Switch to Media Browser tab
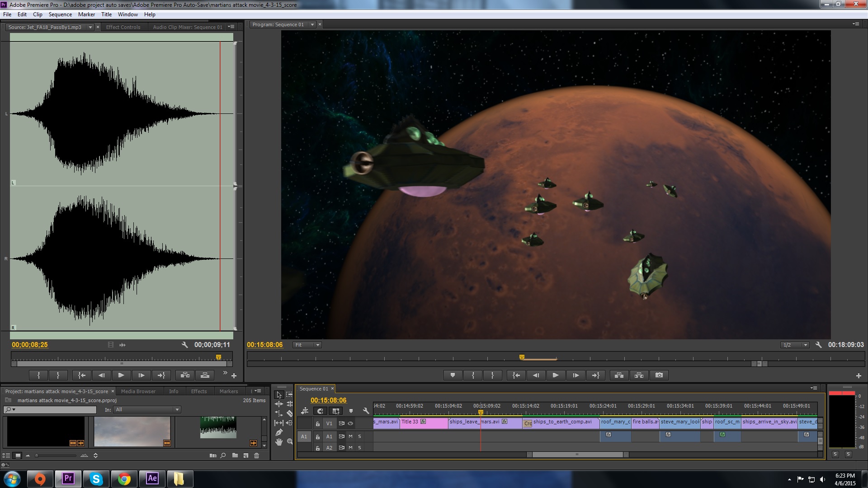This screenshot has width=868, height=488. tap(138, 391)
